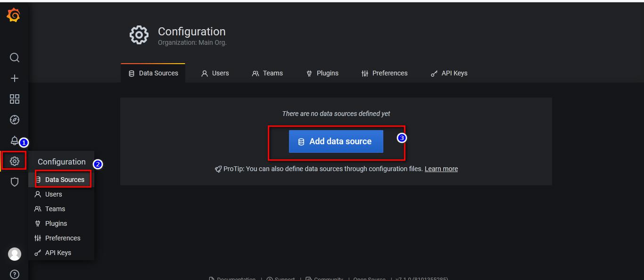Open the Alerting bell icon
The width and height of the screenshot is (644, 280).
(x=15, y=140)
